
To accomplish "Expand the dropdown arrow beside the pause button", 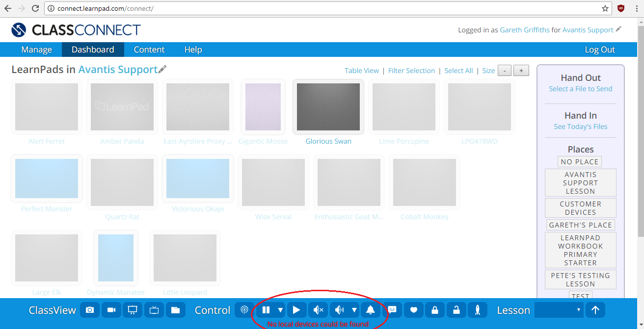I will 280,310.
